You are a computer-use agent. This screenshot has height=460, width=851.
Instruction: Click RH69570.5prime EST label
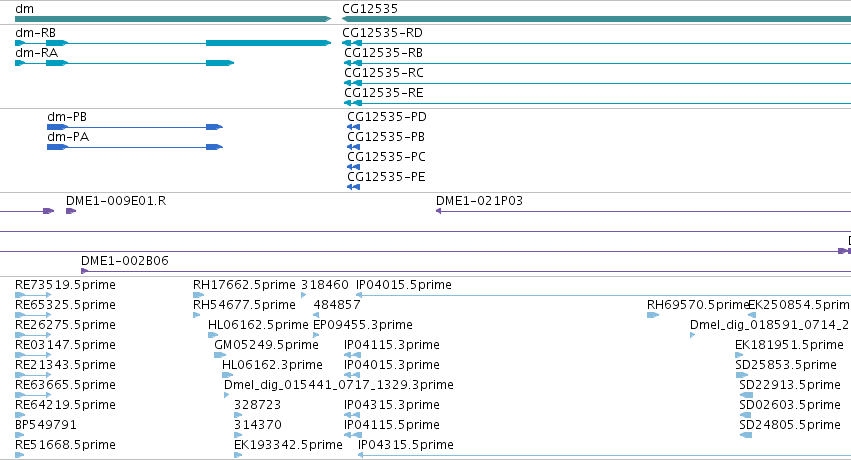(x=698, y=305)
